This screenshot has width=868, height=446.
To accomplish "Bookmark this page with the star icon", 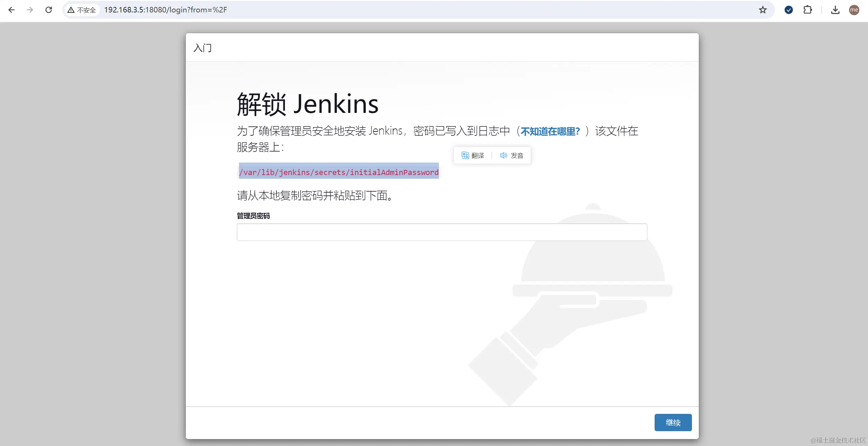I will click(763, 10).
